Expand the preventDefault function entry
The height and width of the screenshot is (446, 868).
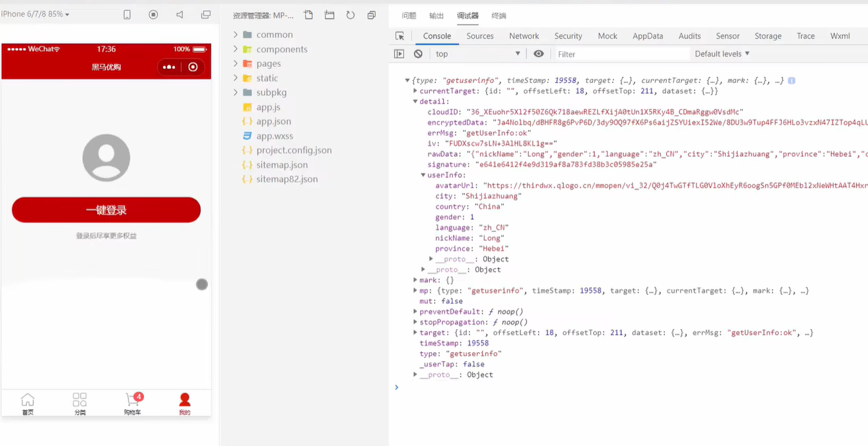[x=415, y=312]
